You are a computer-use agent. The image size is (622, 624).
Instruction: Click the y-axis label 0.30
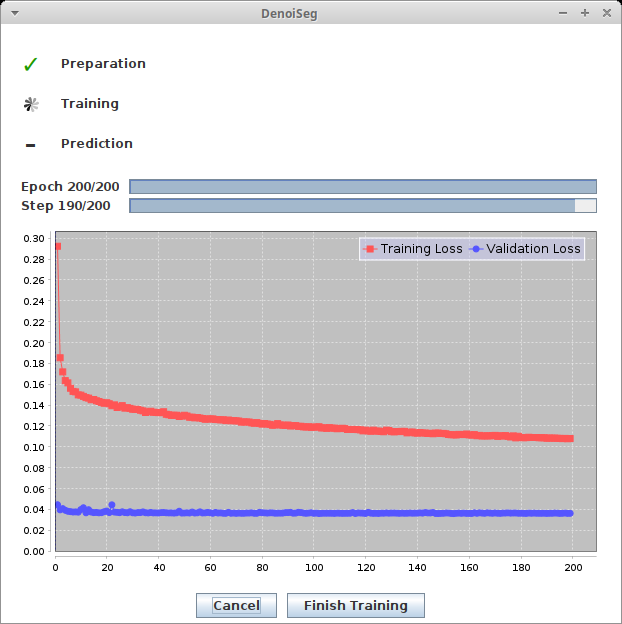pyautogui.click(x=34, y=238)
